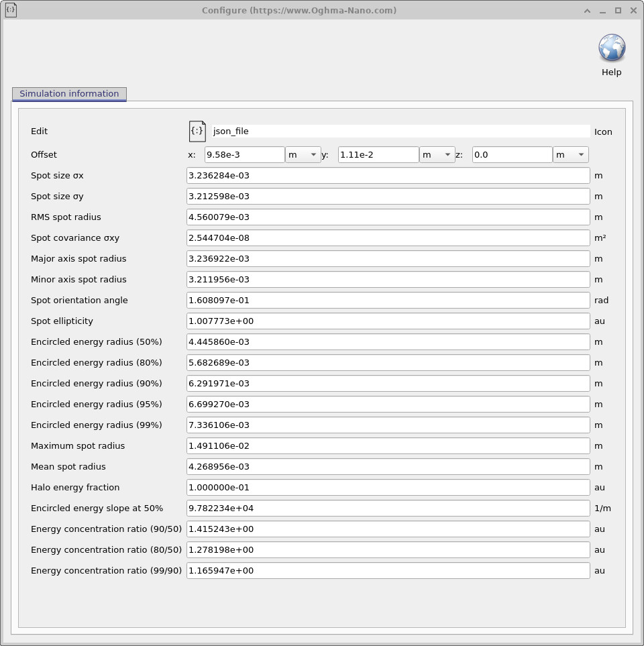Select the x offset value 9.58e-3
The width and height of the screenshot is (644, 646).
coord(244,154)
